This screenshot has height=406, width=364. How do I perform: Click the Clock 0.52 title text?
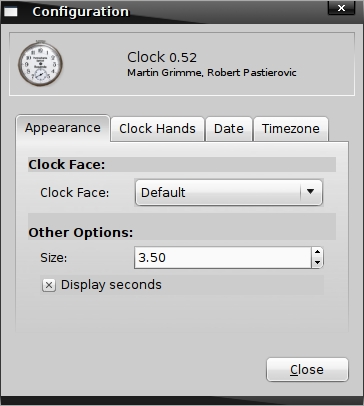pyautogui.click(x=162, y=57)
